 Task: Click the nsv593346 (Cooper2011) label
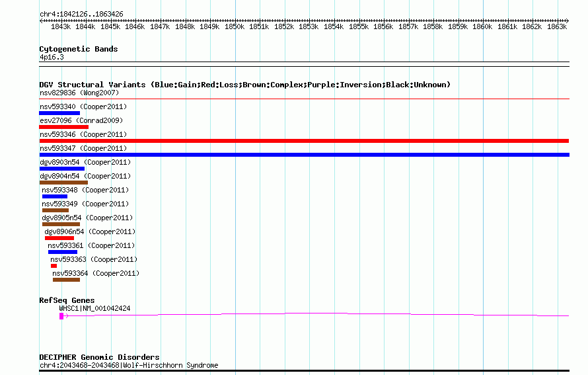pyautogui.click(x=83, y=134)
